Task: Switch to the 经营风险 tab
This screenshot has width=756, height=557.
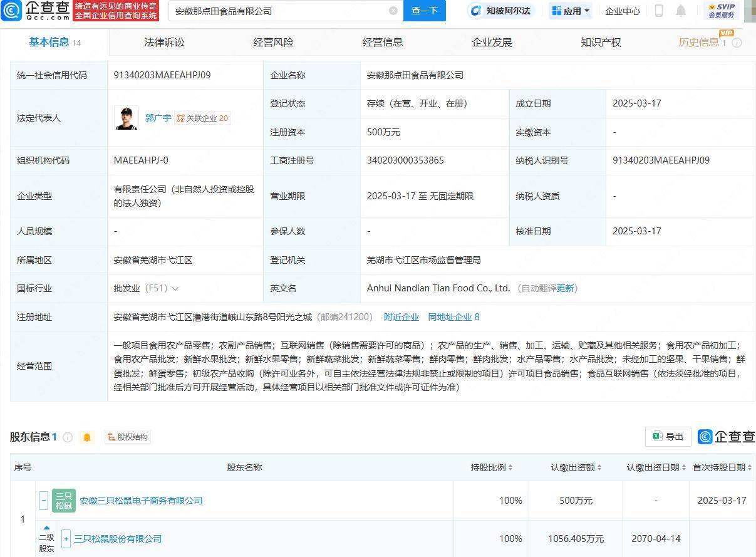Action: point(273,42)
